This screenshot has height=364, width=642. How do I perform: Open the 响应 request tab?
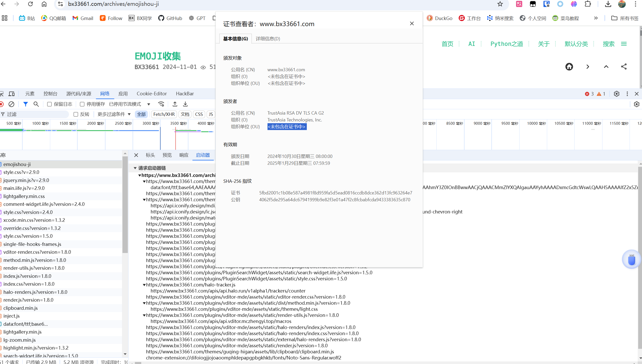tap(184, 155)
